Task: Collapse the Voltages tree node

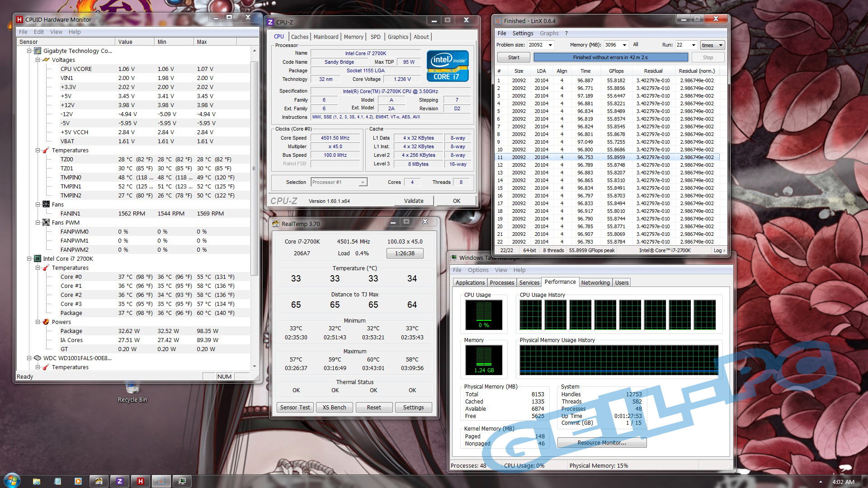Action: tap(38, 60)
